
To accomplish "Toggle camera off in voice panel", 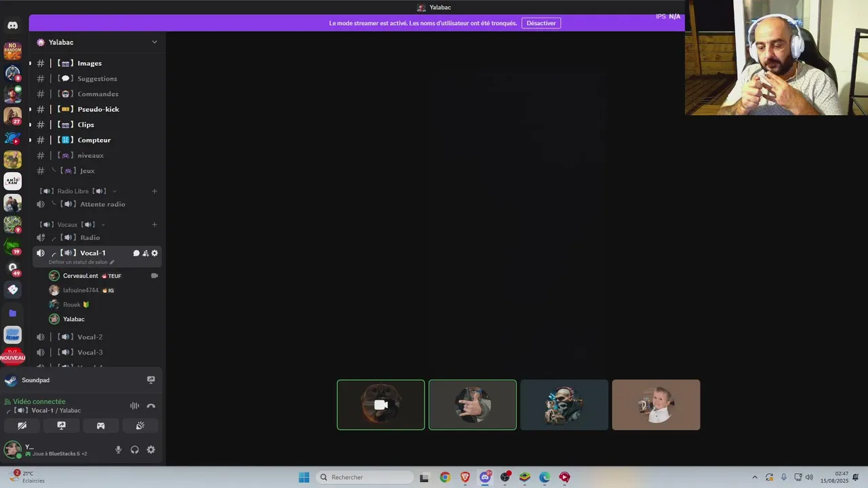I will (x=22, y=426).
